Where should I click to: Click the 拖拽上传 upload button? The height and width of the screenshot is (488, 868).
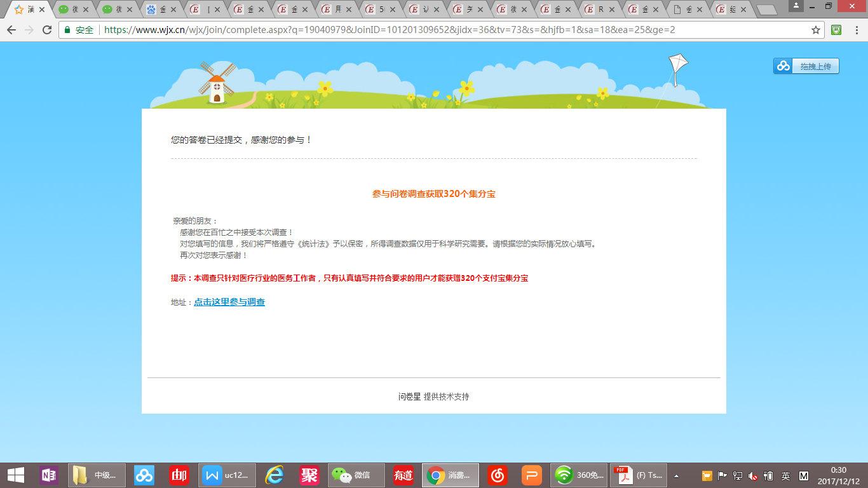(806, 66)
